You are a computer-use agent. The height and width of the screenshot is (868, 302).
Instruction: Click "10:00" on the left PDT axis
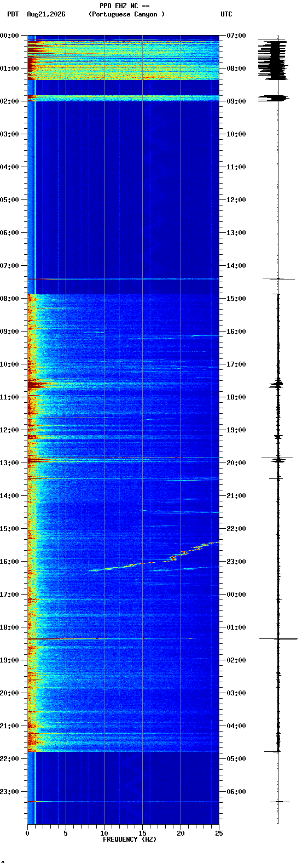click(x=9, y=364)
